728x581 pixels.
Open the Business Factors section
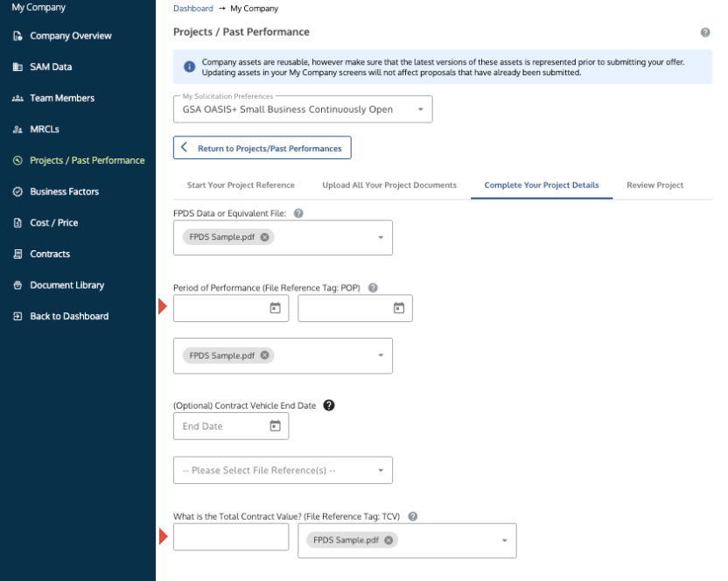(x=64, y=191)
